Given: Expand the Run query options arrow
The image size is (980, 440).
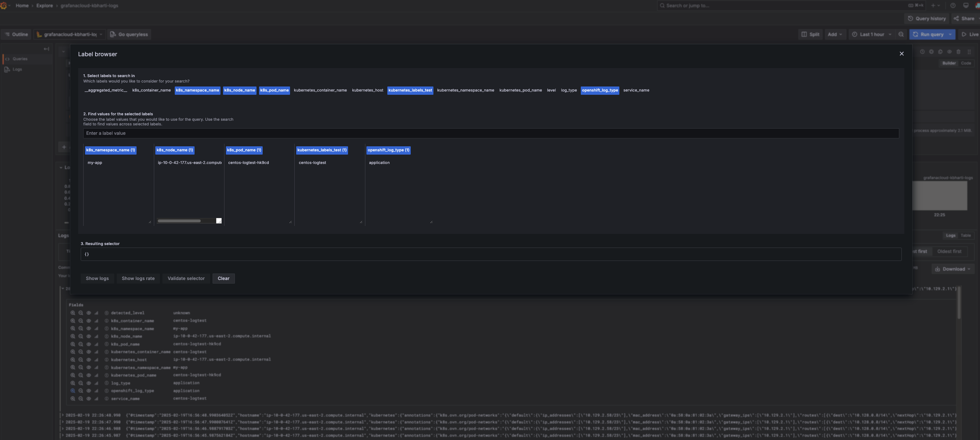Looking at the screenshot, I should (950, 34).
